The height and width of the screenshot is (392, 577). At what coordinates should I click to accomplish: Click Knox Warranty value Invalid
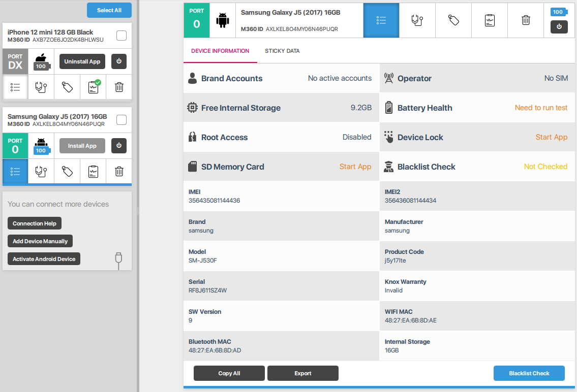point(393,290)
